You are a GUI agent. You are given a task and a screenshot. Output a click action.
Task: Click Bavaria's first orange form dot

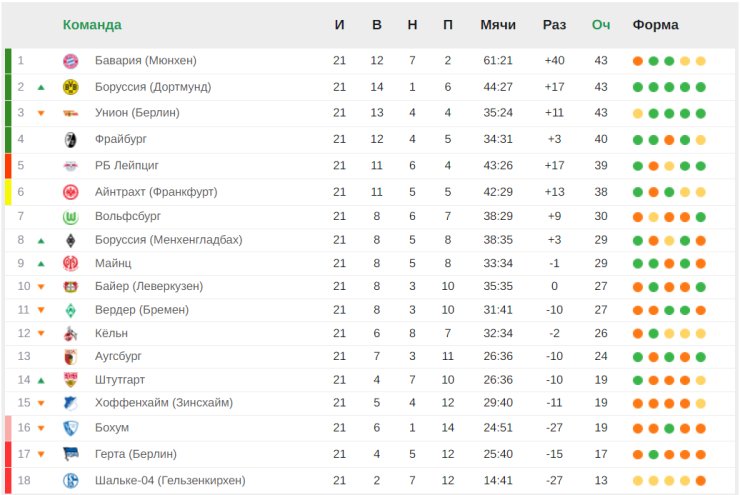click(638, 61)
